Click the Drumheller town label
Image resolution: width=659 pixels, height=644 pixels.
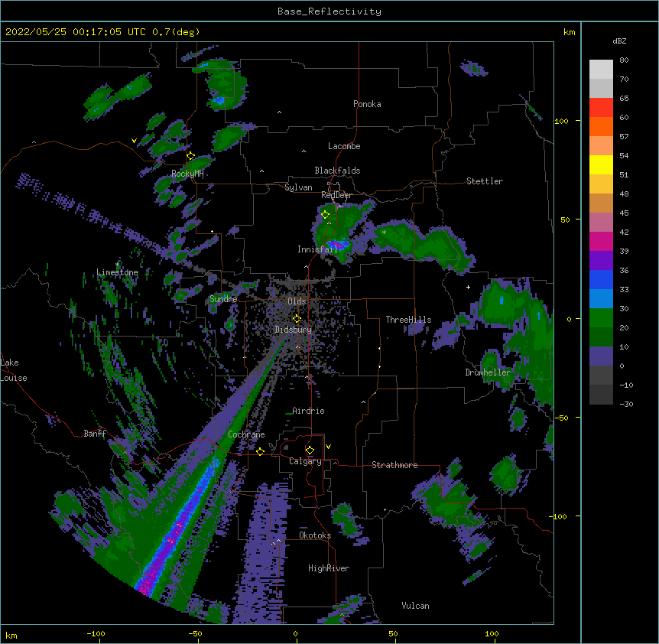(488, 372)
